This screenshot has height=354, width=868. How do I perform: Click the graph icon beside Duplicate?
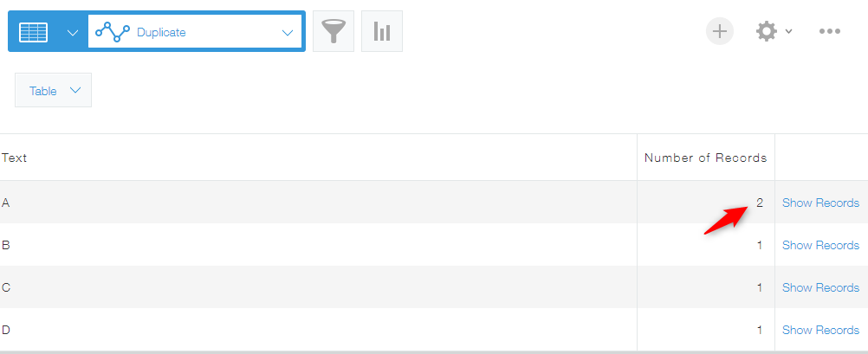click(112, 32)
